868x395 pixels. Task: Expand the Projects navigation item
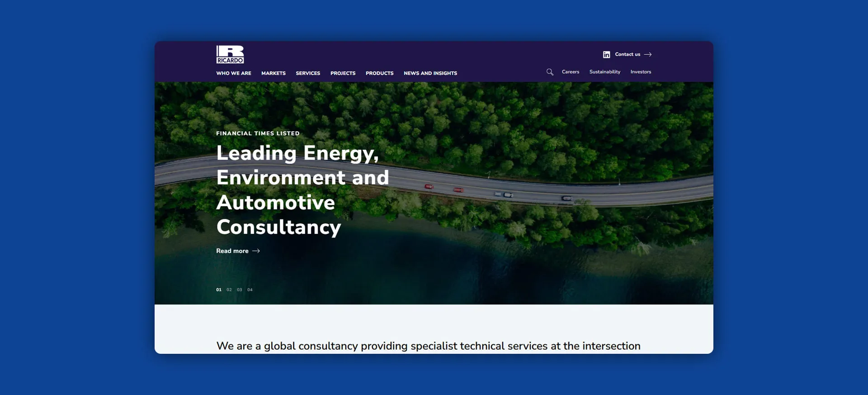click(x=343, y=73)
